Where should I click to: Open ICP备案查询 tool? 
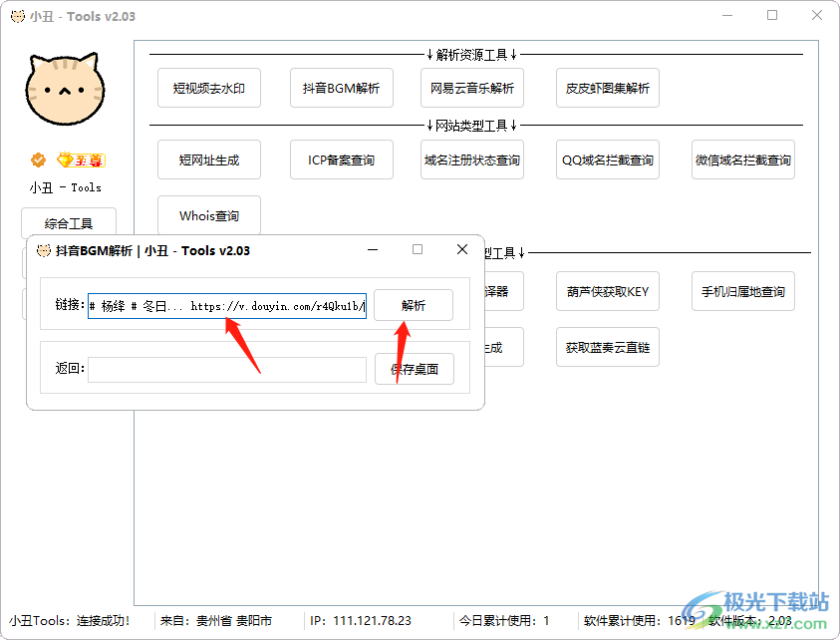tap(341, 160)
